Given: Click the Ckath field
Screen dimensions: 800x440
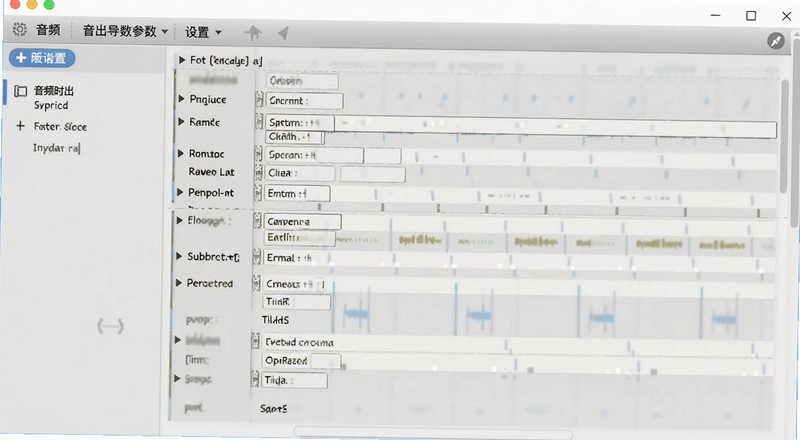Looking at the screenshot, I should tap(294, 137).
